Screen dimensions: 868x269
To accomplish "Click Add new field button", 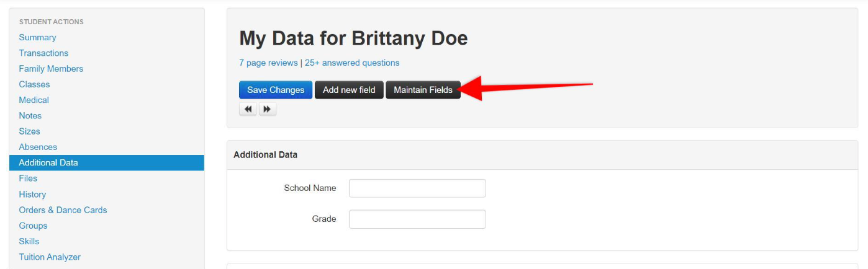I will tap(349, 90).
